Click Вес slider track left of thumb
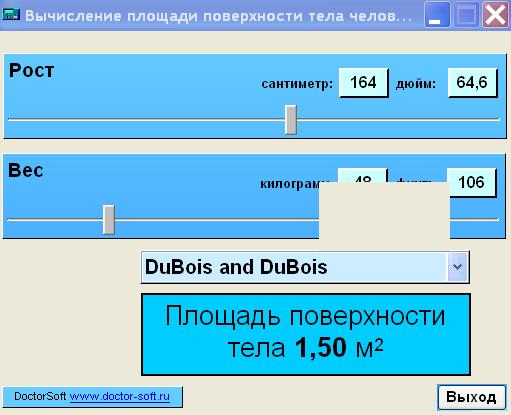This screenshot has width=511, height=415. (55, 219)
